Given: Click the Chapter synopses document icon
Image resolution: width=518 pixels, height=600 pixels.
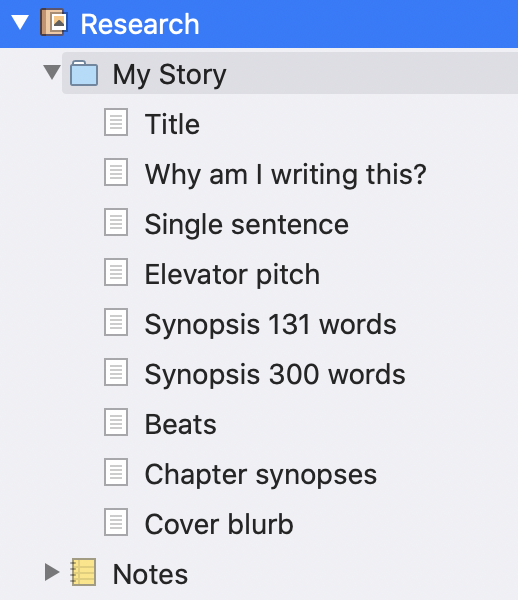Looking at the screenshot, I should tap(116, 472).
